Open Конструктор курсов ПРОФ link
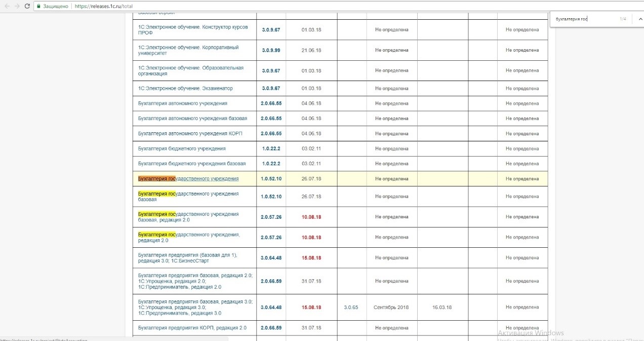The height and width of the screenshot is (341, 644). 193,30
